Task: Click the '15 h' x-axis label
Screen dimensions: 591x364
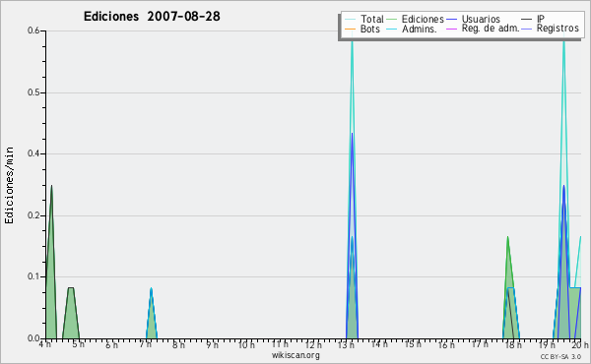Action: (x=413, y=344)
